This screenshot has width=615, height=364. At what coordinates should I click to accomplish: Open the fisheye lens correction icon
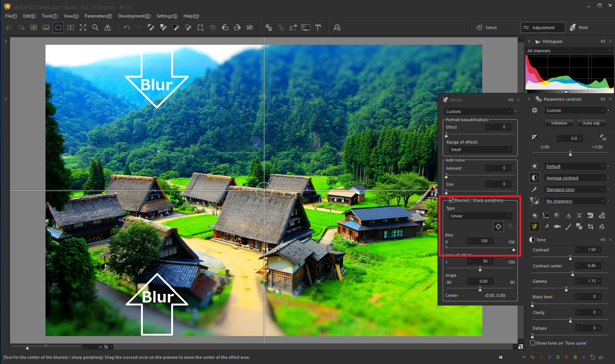pyautogui.click(x=557, y=226)
